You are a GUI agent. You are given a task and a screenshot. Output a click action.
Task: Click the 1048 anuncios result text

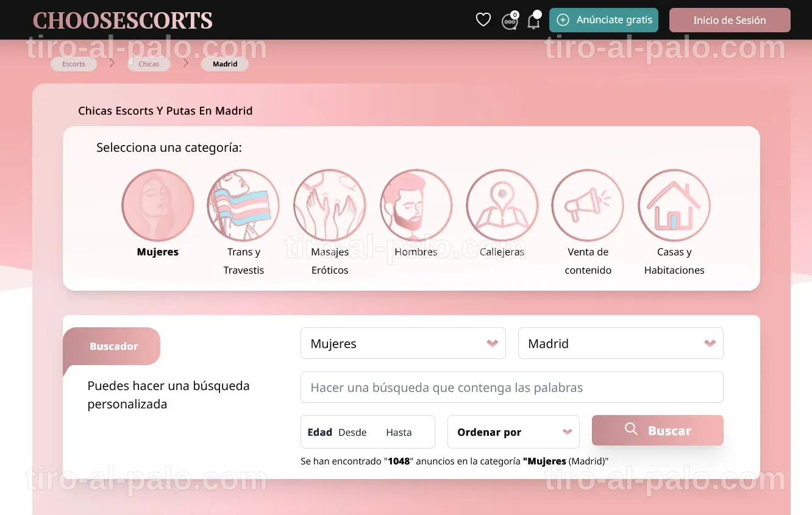point(455,461)
